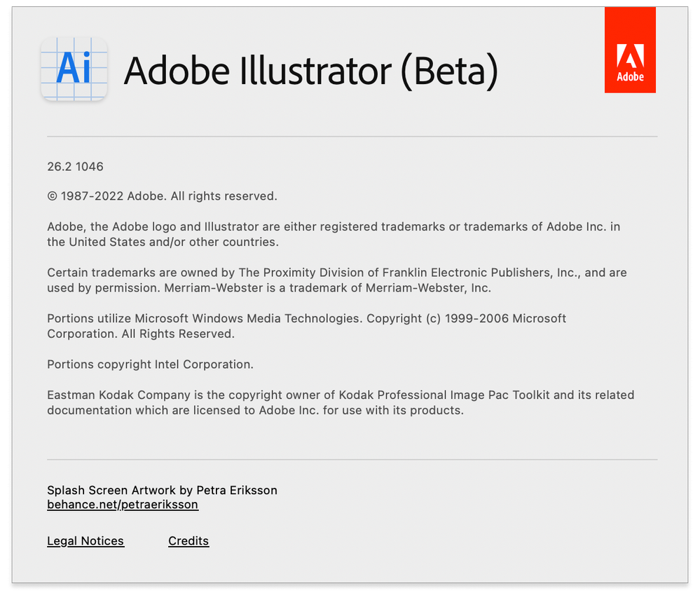700x612 pixels.
Task: Click the Illustrator Ai app icon
Action: pyautogui.click(x=74, y=69)
